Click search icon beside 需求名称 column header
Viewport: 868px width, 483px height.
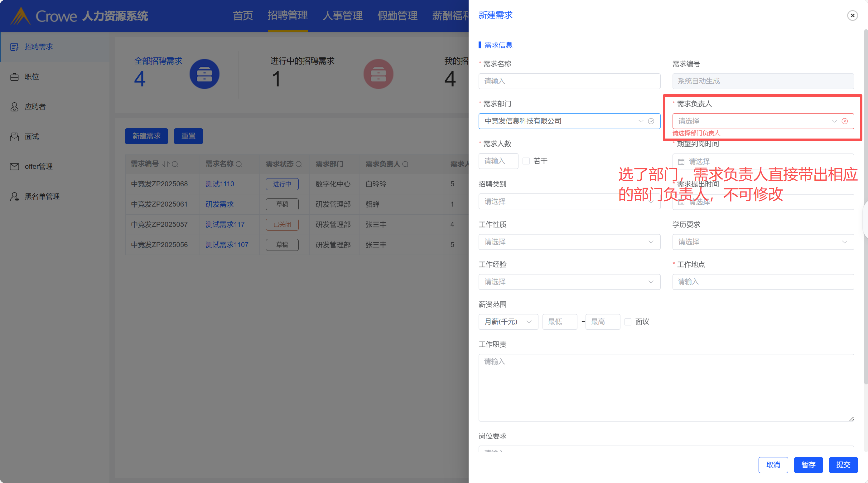pos(239,164)
